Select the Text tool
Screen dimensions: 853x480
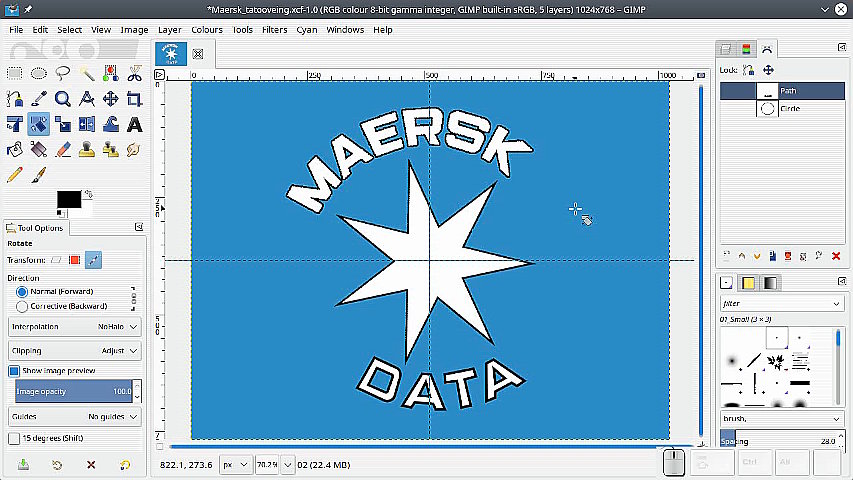[134, 124]
